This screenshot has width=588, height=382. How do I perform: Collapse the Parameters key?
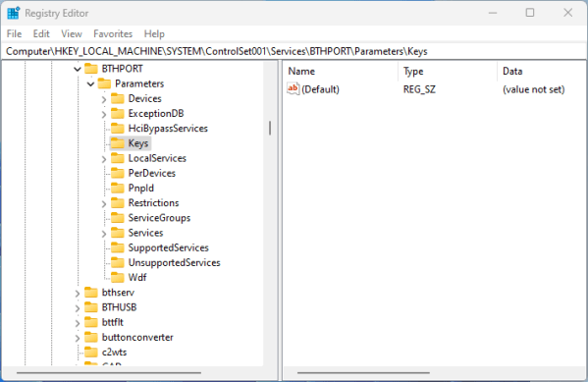(x=90, y=84)
